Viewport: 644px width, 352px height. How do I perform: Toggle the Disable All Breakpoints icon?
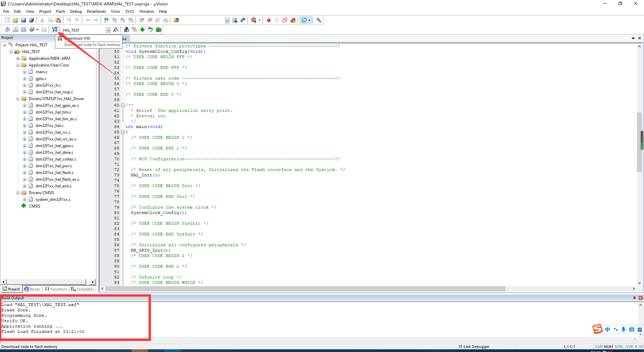point(284,20)
